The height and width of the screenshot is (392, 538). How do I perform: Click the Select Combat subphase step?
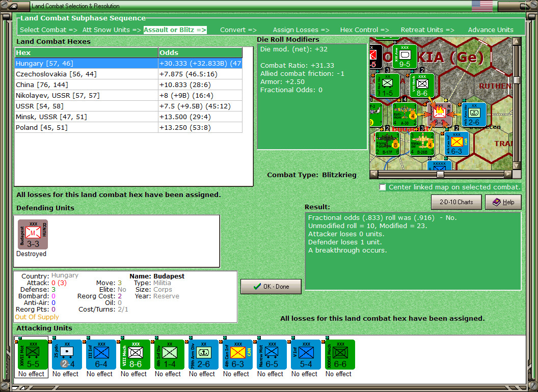click(x=48, y=30)
